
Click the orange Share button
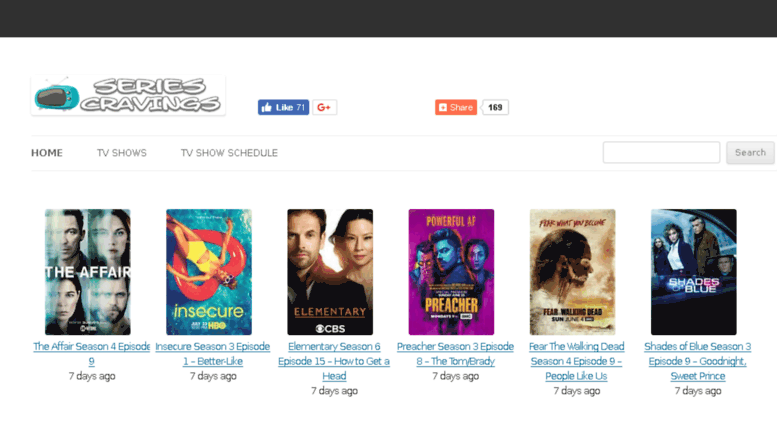(x=456, y=107)
